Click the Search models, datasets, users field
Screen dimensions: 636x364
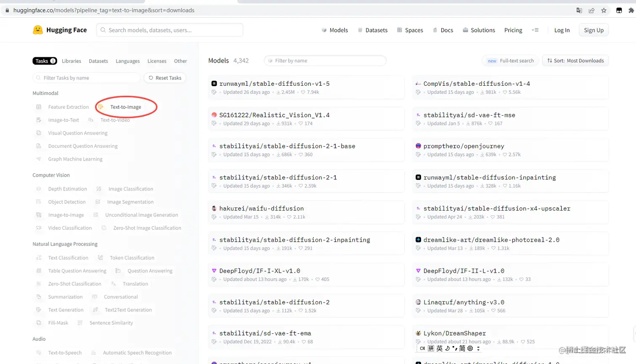170,30
